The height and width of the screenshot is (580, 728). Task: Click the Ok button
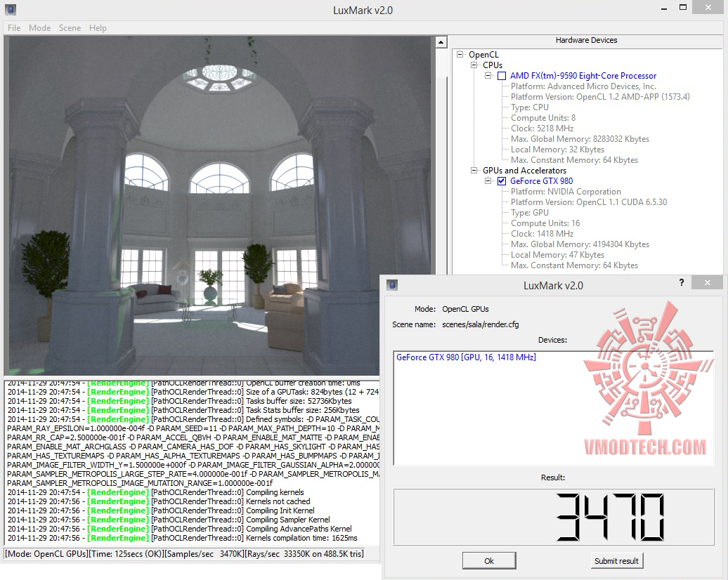(489, 560)
